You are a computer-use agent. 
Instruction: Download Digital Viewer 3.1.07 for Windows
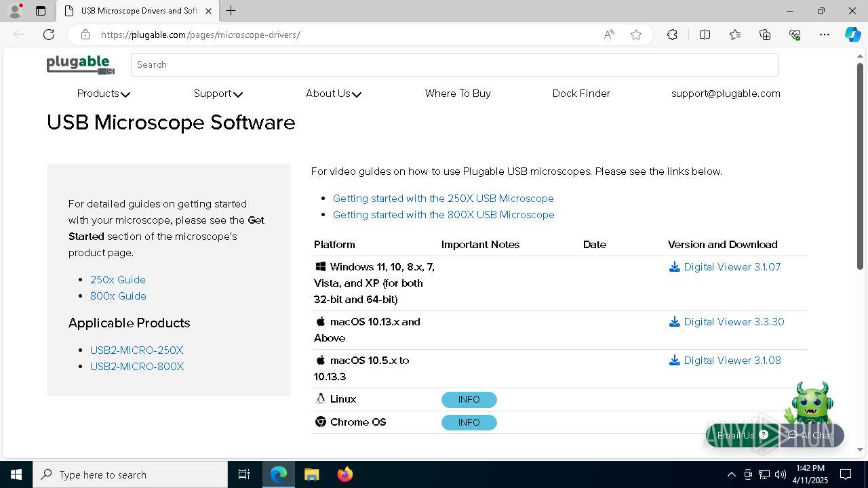coord(725,267)
